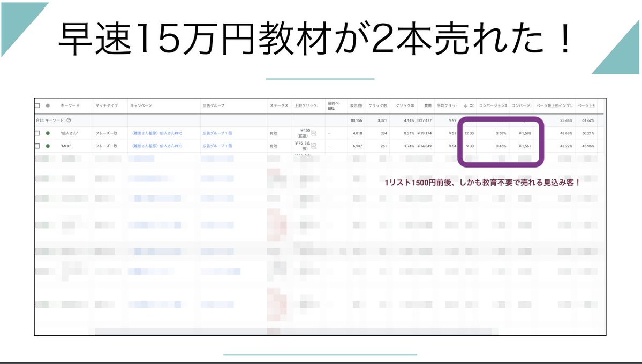The image size is (642, 364).
Task: Open the campaign link in the Mr.X row
Action: pyautogui.click(x=157, y=146)
